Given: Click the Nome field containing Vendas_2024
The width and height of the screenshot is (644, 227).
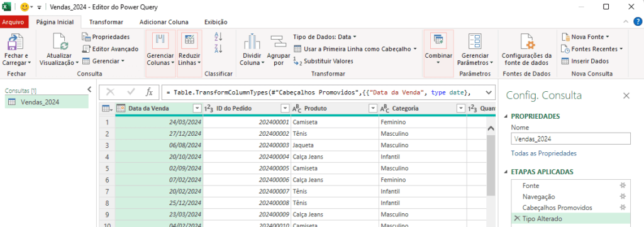Looking at the screenshot, I should point(571,139).
